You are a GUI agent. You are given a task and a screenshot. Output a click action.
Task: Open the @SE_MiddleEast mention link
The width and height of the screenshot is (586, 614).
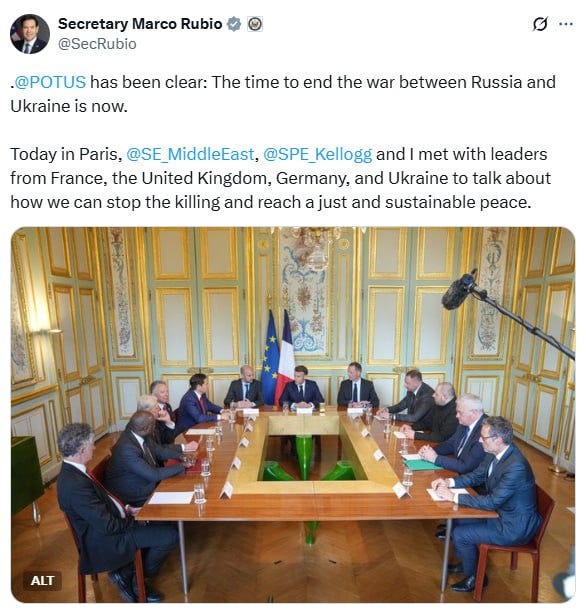(190, 154)
